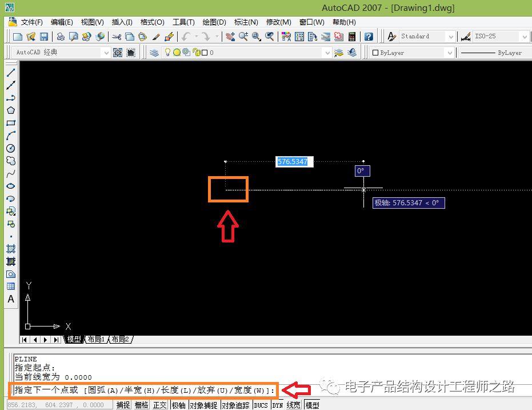
Task: Expand the ByLayer color dropdown
Action: point(450,53)
